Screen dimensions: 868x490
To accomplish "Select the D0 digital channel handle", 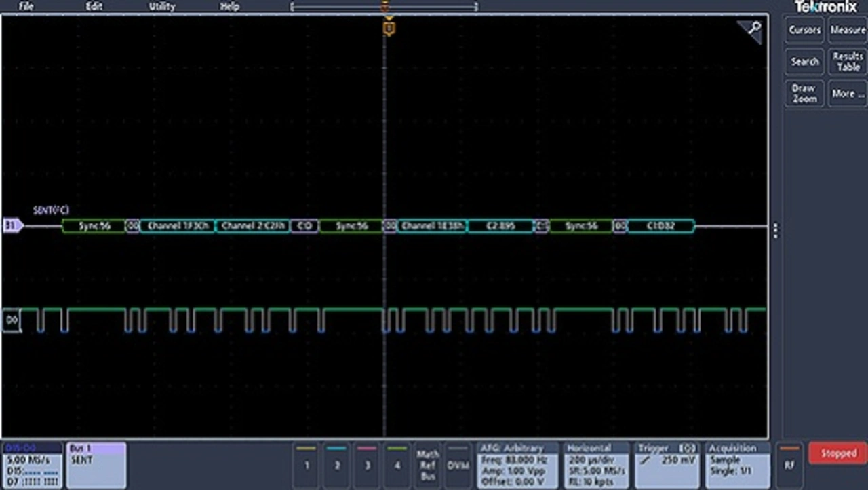I will pyautogui.click(x=12, y=320).
